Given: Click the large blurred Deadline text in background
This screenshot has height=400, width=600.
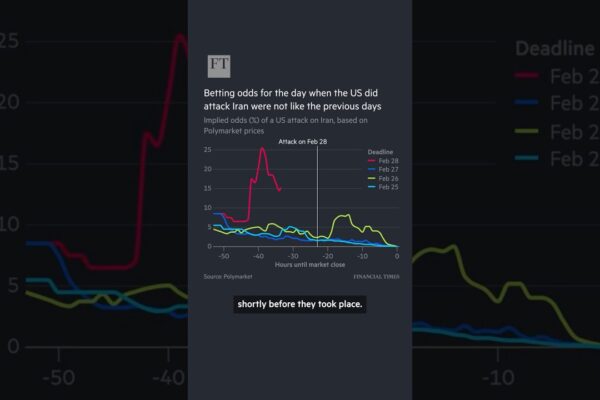Looking at the screenshot, I should 556,48.
